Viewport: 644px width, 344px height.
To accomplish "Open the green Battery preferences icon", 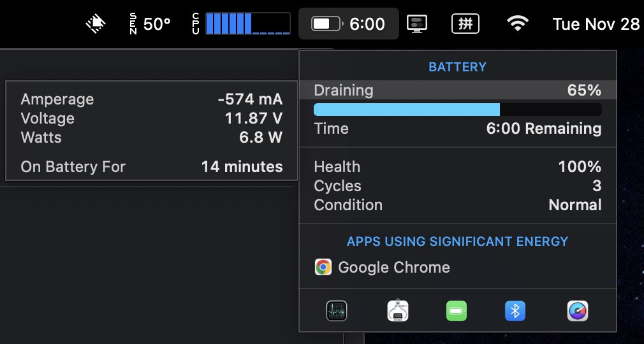I will coord(457,311).
